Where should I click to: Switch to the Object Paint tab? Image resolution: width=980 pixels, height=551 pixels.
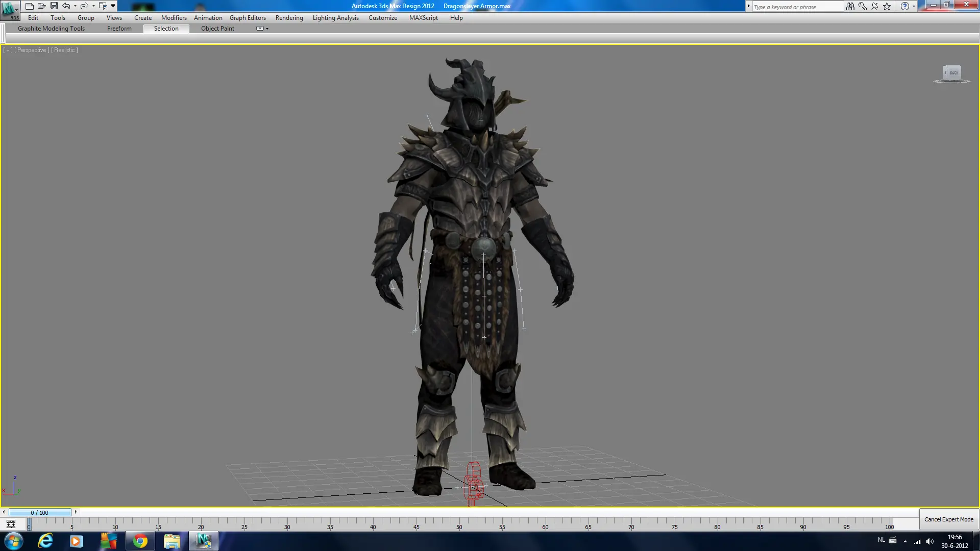[x=217, y=29]
